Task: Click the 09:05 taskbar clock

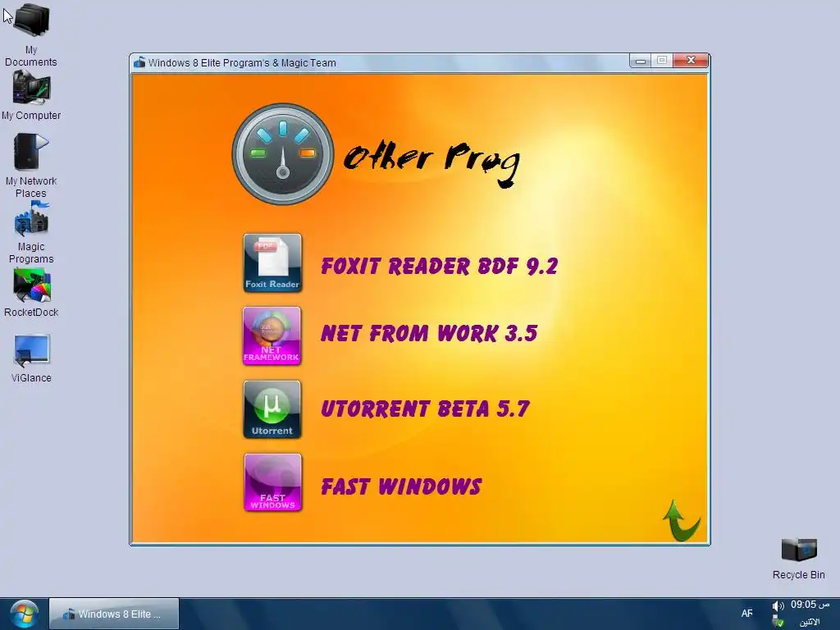Action: point(810,605)
